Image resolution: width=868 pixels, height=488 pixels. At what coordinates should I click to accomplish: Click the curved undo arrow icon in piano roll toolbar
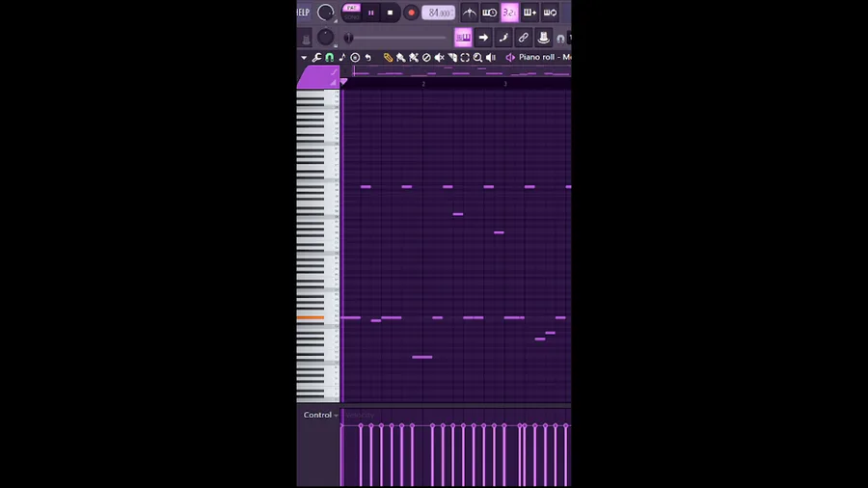point(367,58)
